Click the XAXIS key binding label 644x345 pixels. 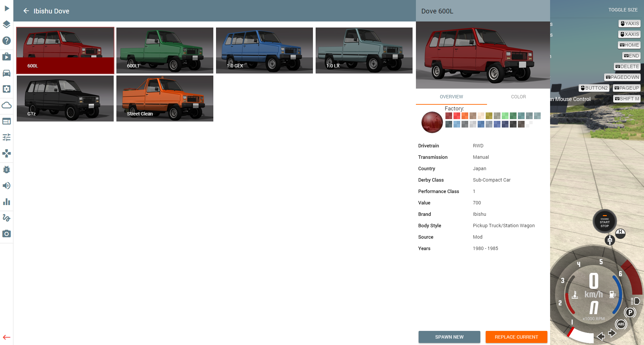tap(629, 34)
